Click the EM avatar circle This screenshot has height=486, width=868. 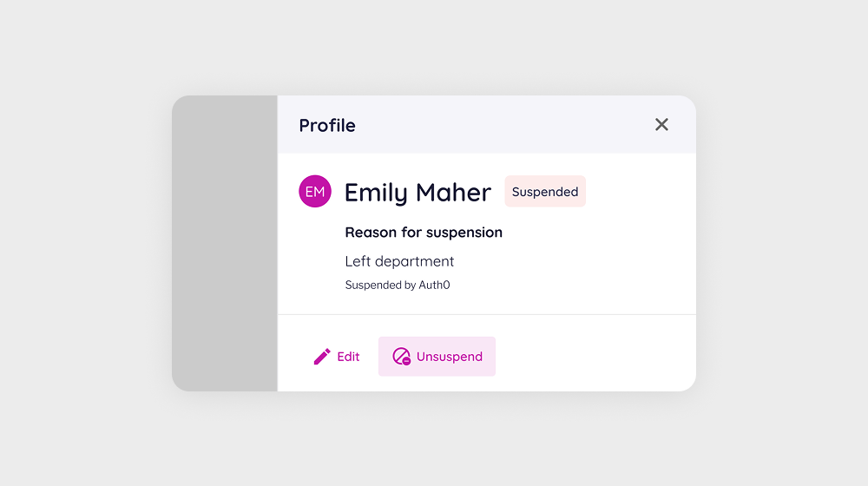(x=315, y=192)
